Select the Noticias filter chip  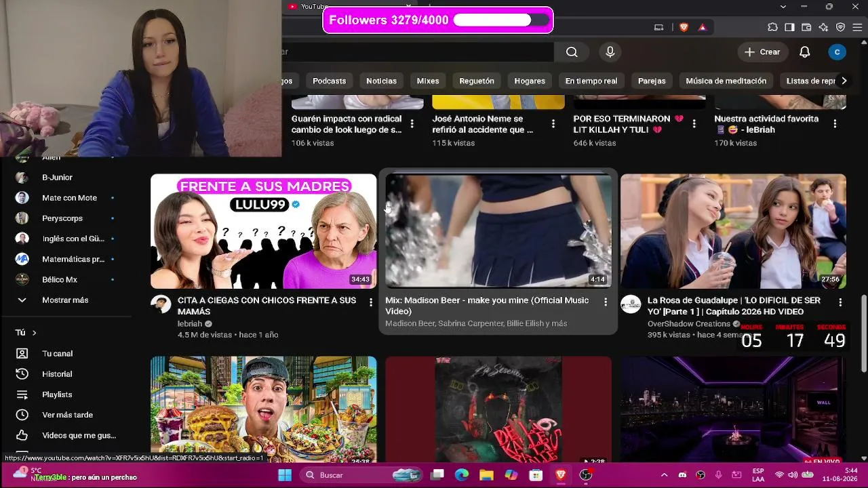[x=381, y=81]
